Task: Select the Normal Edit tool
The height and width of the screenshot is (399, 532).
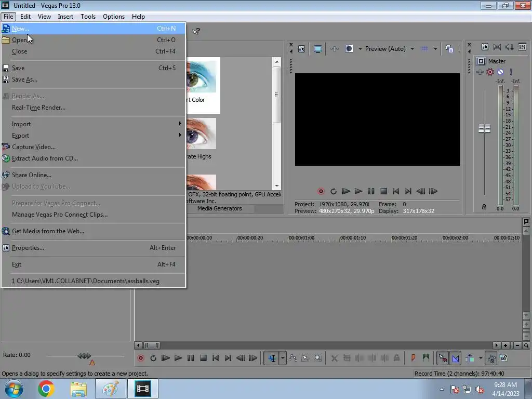Action: pos(272,358)
